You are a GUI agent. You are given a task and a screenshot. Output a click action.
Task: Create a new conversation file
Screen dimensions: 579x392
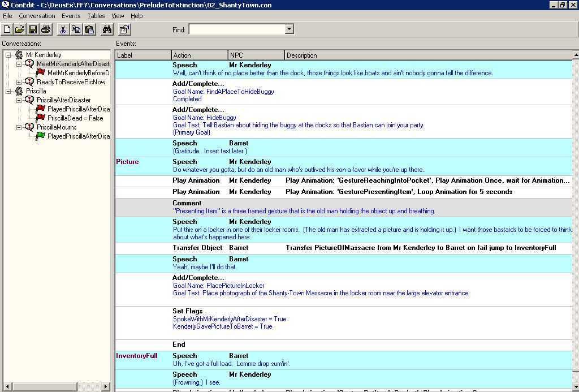(x=7, y=29)
